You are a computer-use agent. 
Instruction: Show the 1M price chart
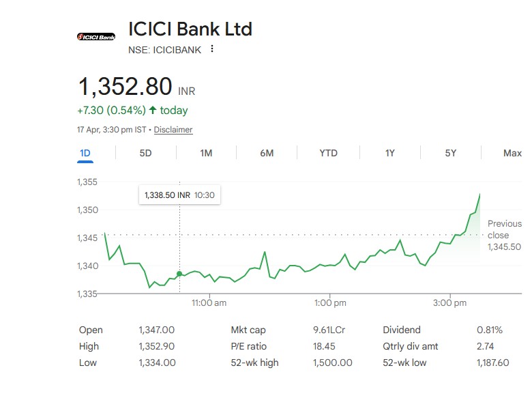point(206,153)
